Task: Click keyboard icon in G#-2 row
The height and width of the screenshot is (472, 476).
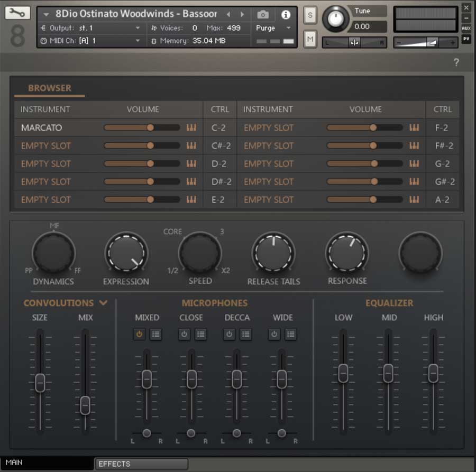Action: tap(414, 181)
